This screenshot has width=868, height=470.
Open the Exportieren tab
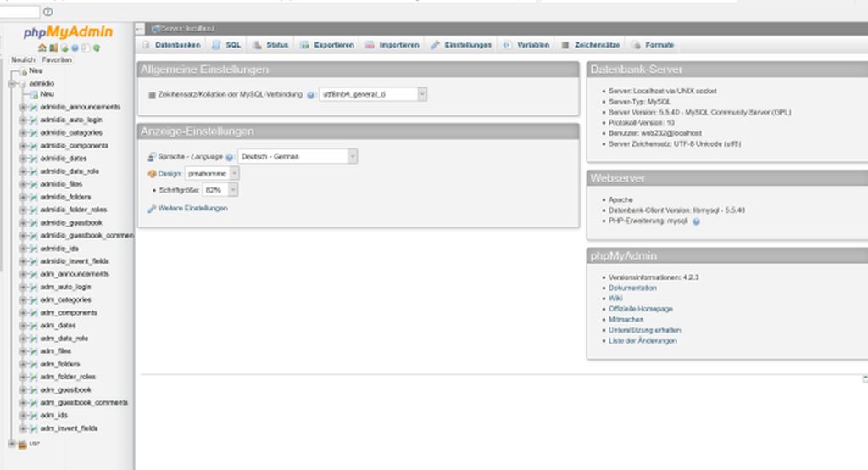point(327,45)
